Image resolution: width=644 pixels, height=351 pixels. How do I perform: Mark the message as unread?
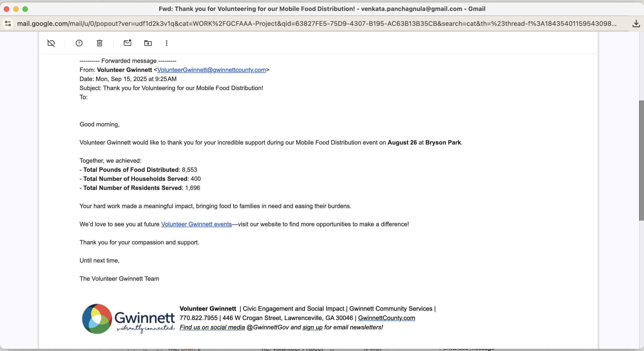(128, 43)
